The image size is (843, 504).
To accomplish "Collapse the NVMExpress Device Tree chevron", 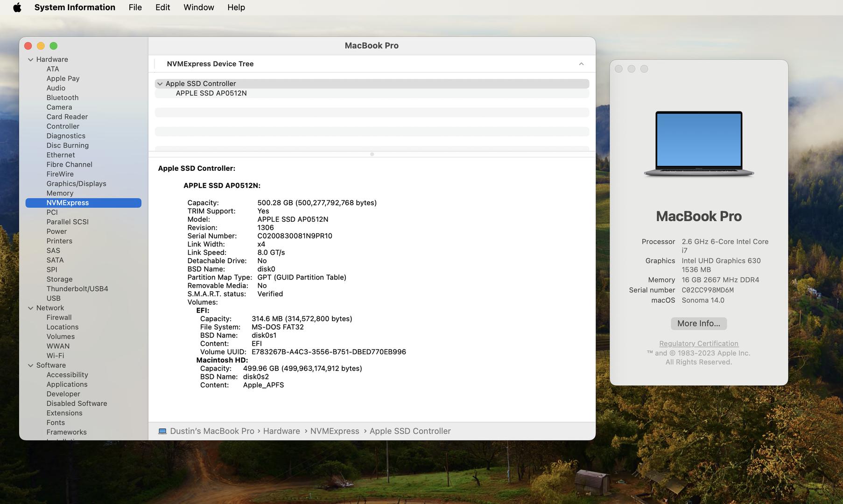I will click(x=581, y=64).
